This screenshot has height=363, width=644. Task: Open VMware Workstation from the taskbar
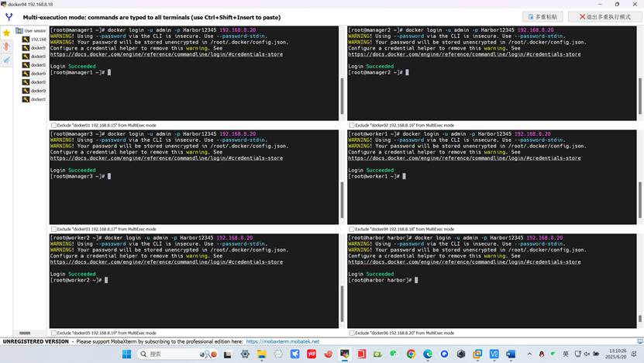[x=477, y=354]
